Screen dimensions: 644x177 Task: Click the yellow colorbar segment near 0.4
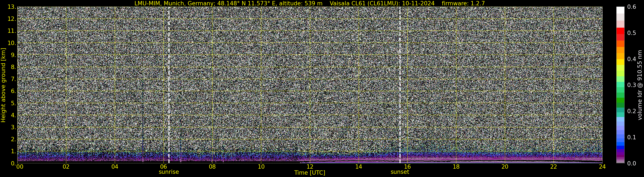[x=620, y=62]
